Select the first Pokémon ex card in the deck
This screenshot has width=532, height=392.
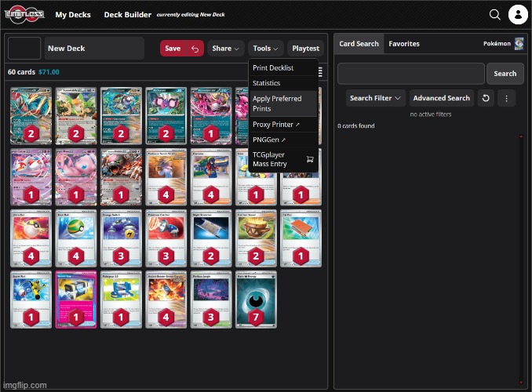pos(31,116)
